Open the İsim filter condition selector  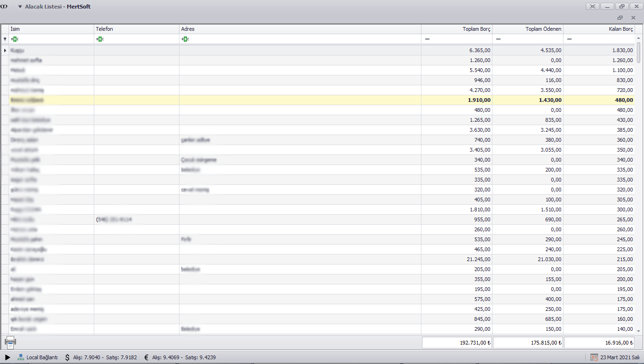tap(14, 39)
